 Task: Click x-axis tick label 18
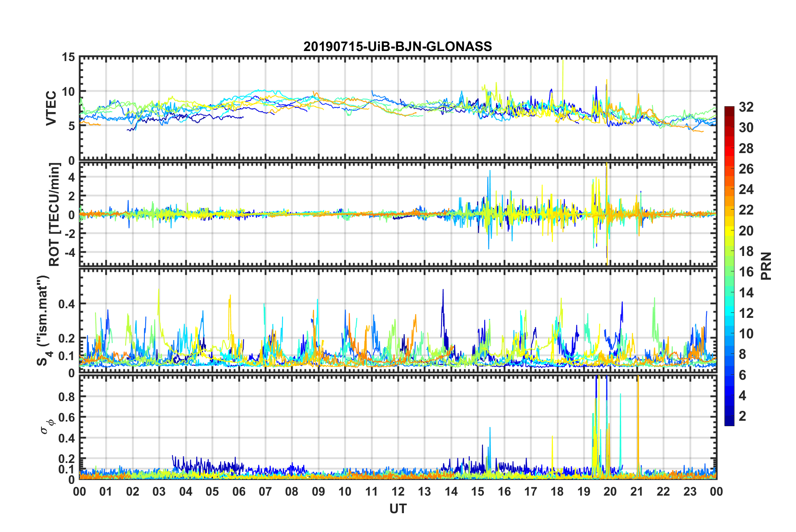pos(557,491)
